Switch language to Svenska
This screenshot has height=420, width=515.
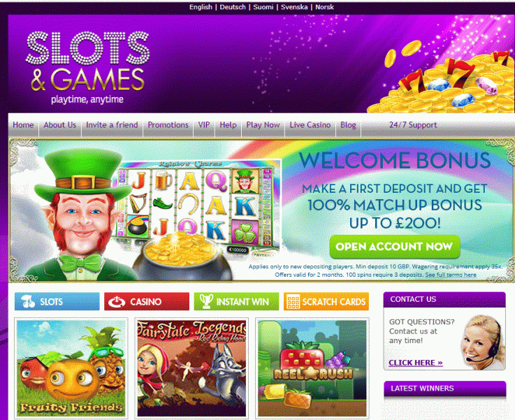pos(294,7)
